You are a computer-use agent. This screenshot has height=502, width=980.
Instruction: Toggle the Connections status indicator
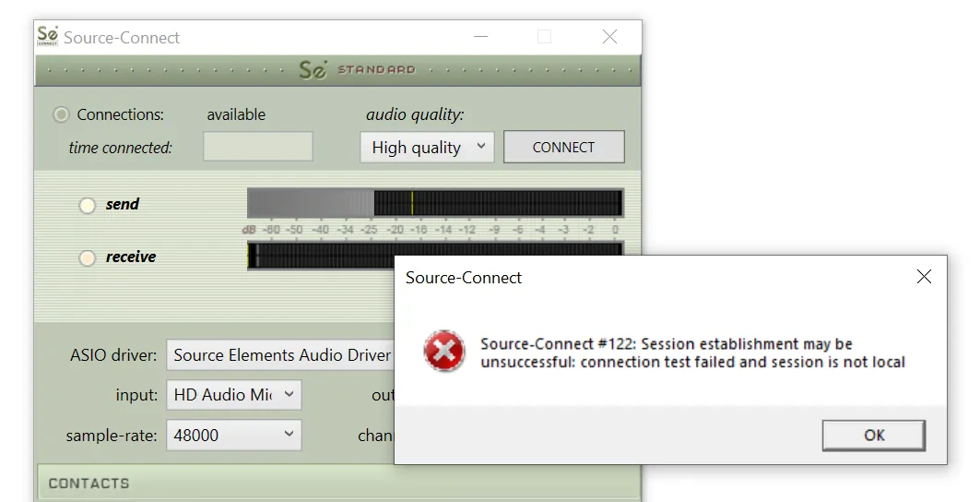point(61,114)
